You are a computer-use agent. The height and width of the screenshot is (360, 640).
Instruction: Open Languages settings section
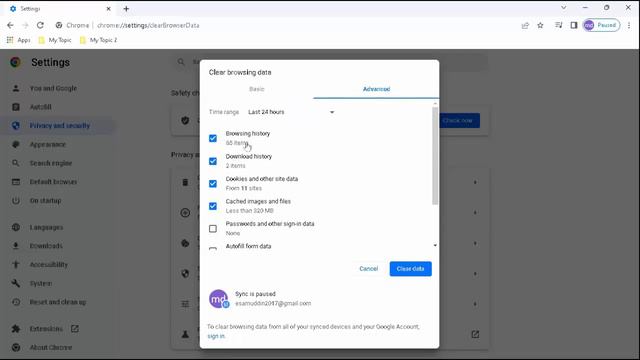(46, 227)
